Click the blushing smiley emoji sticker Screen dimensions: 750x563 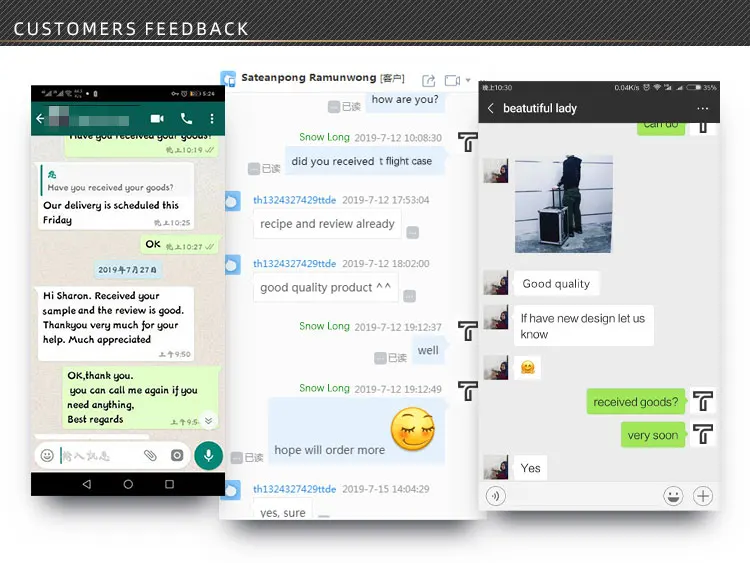(x=413, y=429)
